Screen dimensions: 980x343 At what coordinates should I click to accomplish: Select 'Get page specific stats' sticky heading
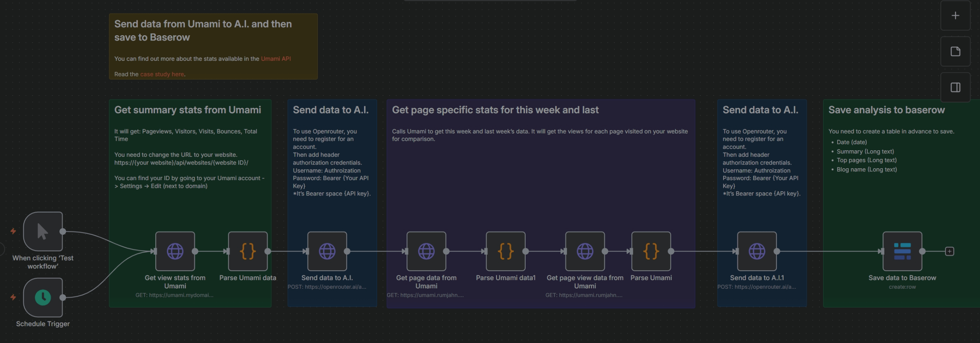(495, 110)
